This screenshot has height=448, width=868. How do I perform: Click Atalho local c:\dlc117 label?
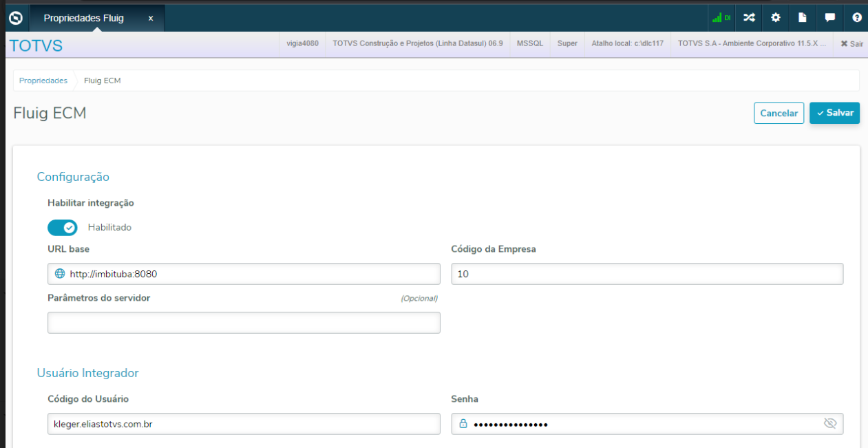pos(628,43)
